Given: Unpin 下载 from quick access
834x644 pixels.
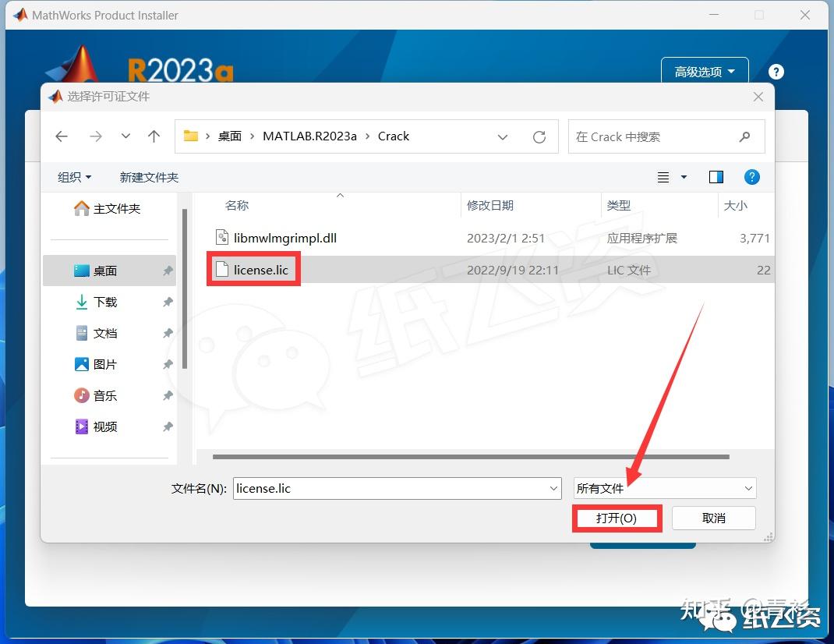Looking at the screenshot, I should (166, 302).
